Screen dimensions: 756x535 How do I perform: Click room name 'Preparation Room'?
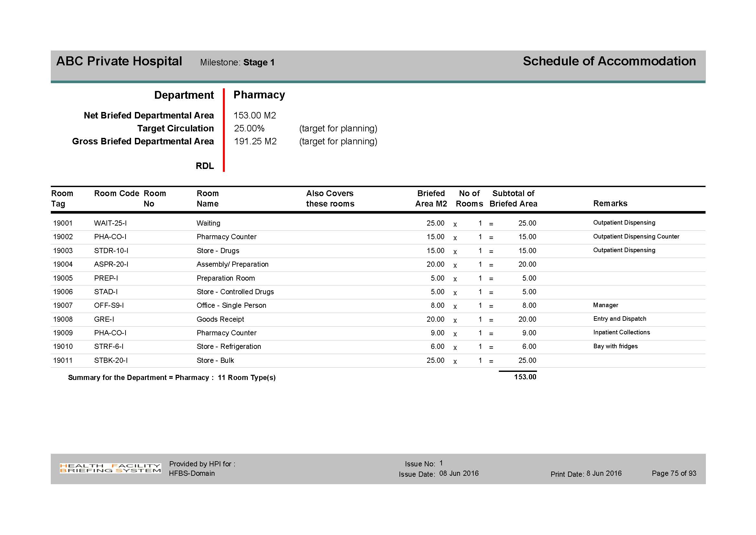click(226, 278)
